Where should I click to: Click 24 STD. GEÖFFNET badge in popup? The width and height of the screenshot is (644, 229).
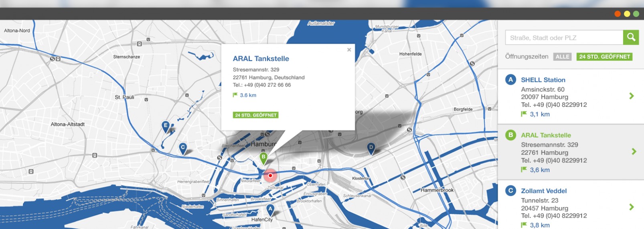point(256,115)
